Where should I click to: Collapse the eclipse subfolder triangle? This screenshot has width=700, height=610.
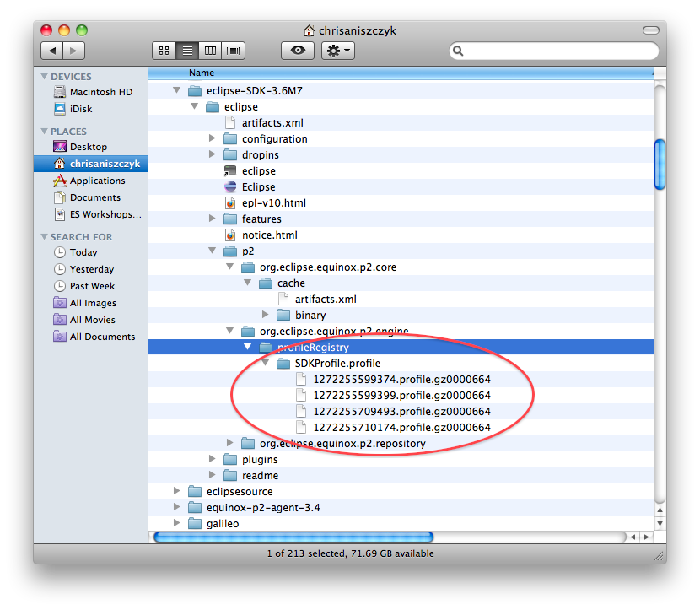[x=194, y=106]
